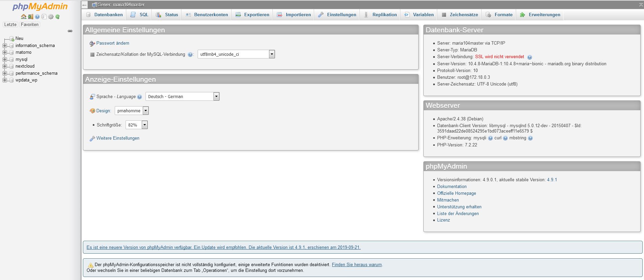Image resolution: width=644 pixels, height=280 pixels.
Task: Open the Dokumentation link
Action: [452, 187]
